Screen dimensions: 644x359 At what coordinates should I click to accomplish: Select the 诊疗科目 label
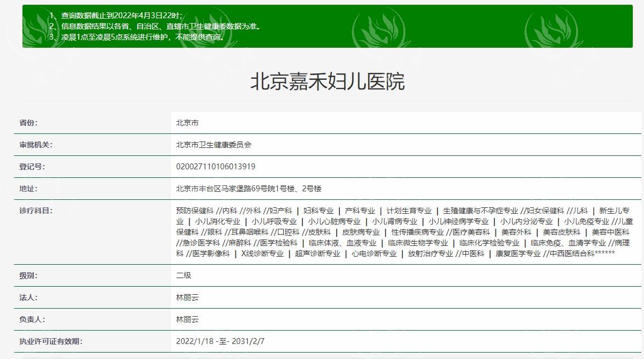coord(36,211)
